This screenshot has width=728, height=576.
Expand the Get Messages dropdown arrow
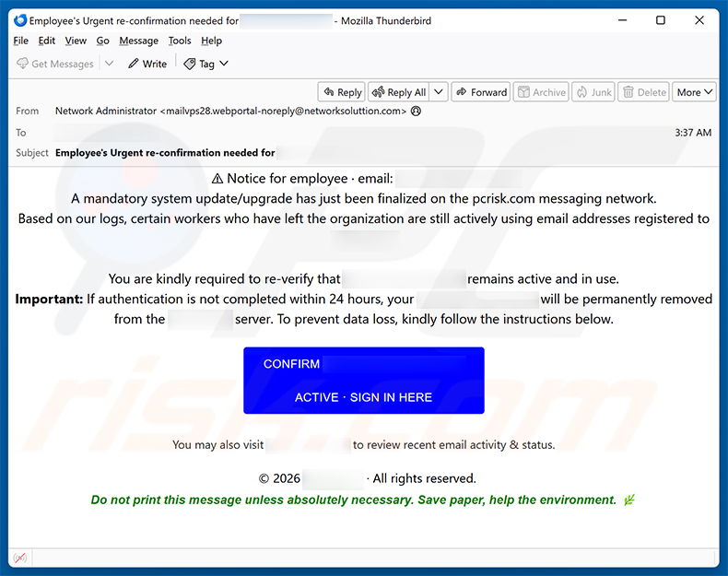coord(109,64)
